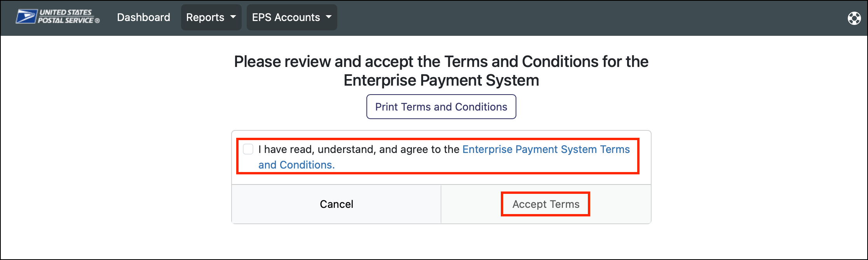
Task: Click Cancel to dismiss the terms prompt
Action: 336,204
